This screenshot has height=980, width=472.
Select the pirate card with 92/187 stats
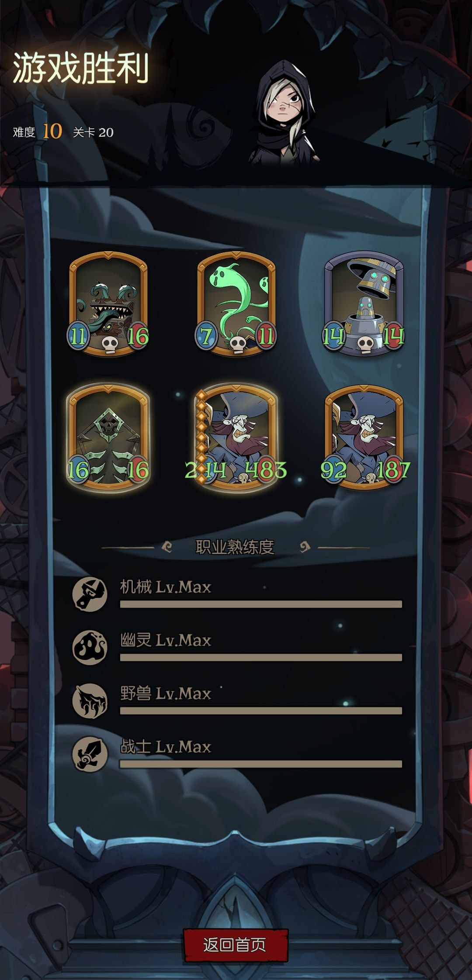(364, 438)
